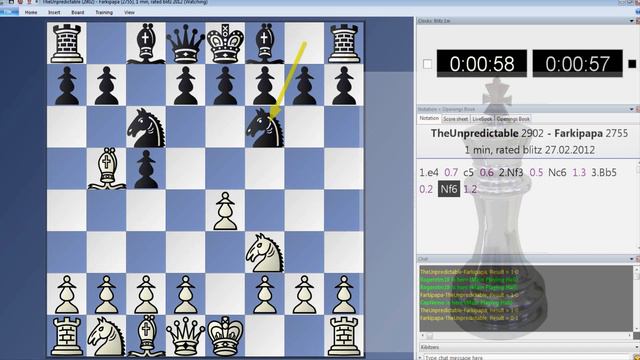
Task: Jump to move 2.Nf3 in notation
Action: (x=511, y=173)
